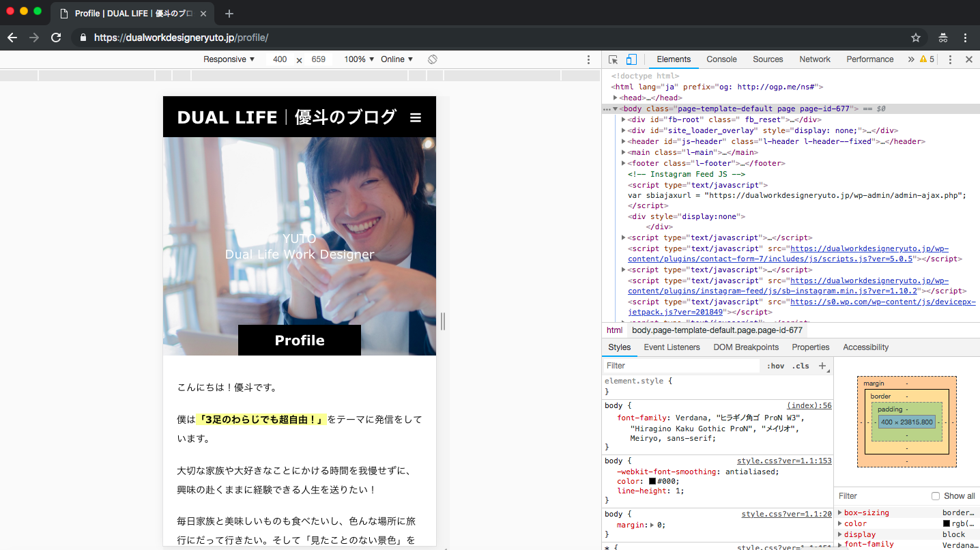Select the Styles tab
The image size is (980, 550).
[x=620, y=347]
